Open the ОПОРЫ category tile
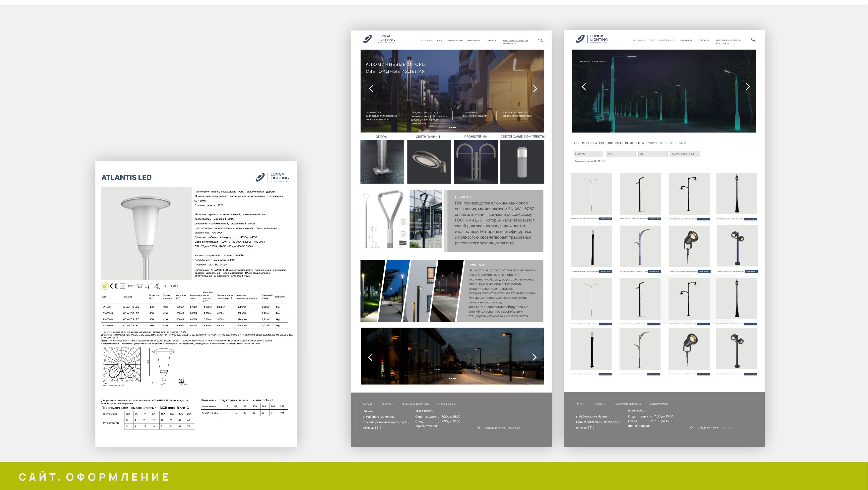 [382, 162]
